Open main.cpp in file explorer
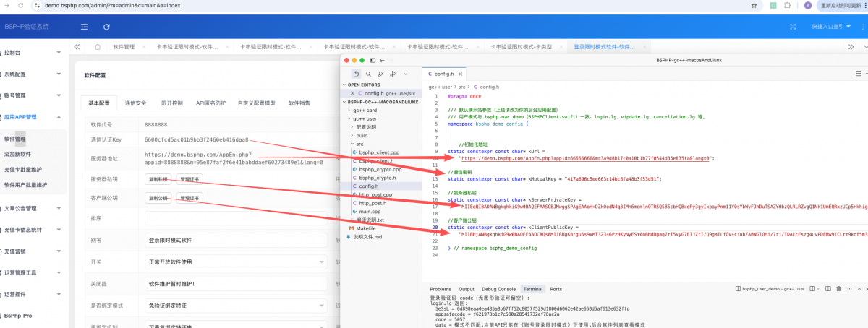The width and height of the screenshot is (868, 328). coord(370,212)
